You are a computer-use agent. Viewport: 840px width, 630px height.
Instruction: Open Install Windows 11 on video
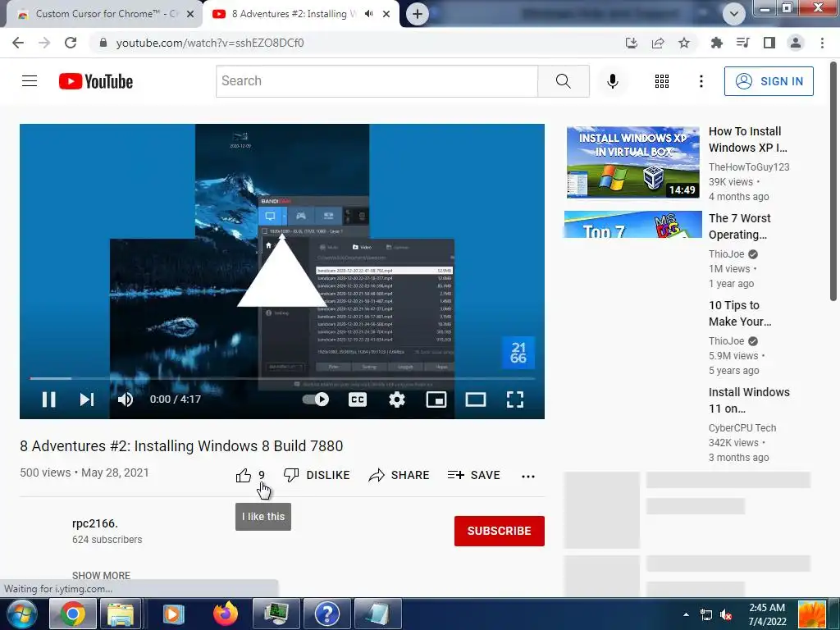pos(749,400)
